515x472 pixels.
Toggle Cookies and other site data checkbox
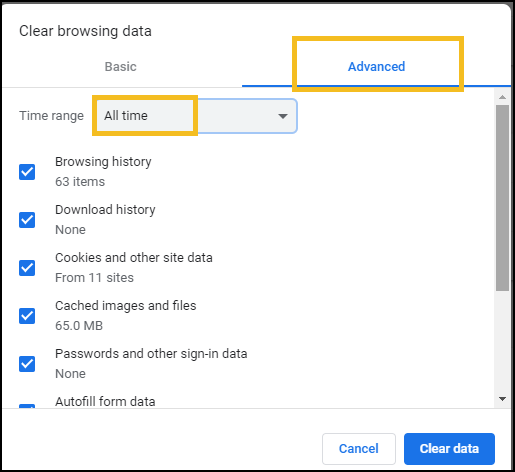27,268
